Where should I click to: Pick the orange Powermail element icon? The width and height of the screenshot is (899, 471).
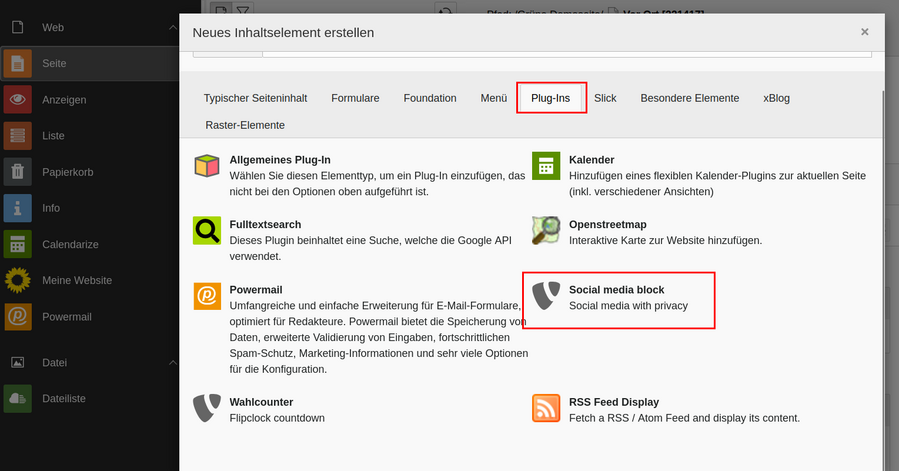click(207, 296)
